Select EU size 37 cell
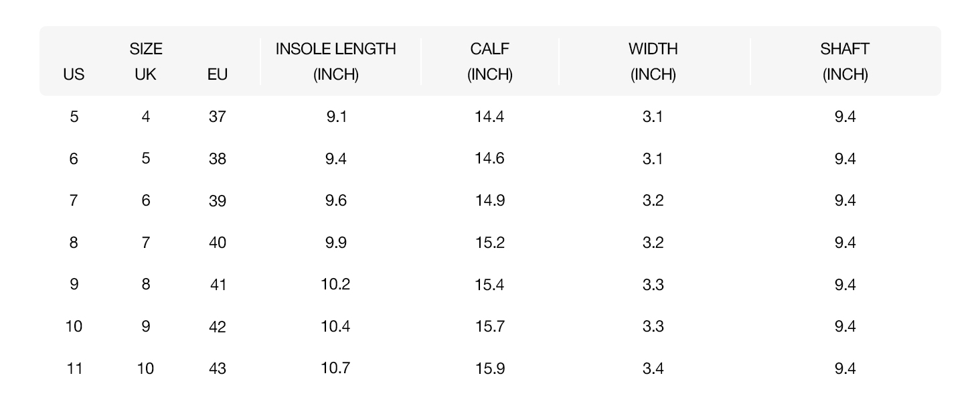Viewport: 980px width, 402px height. point(218,117)
